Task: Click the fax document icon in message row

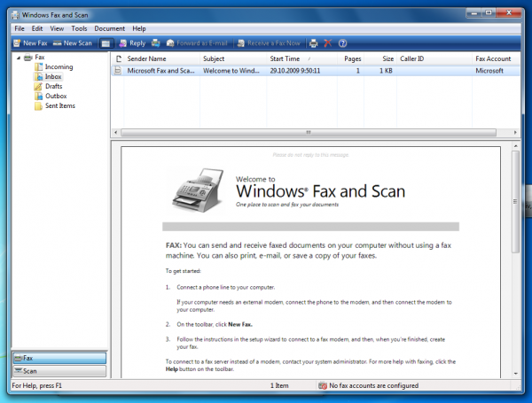Action: [118, 71]
